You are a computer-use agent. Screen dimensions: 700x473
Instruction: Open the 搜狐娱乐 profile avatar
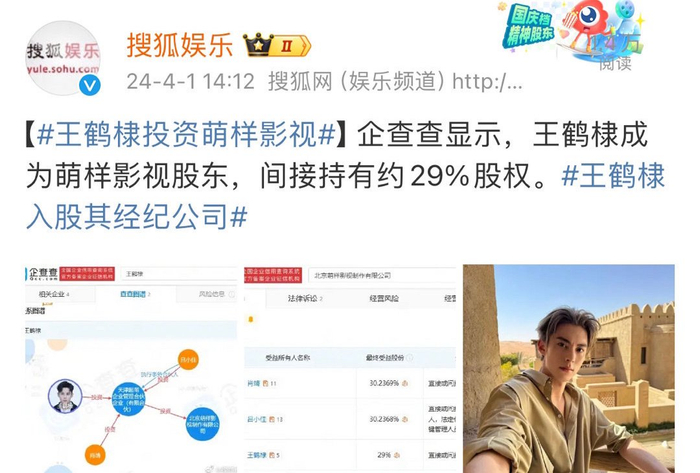point(62,58)
